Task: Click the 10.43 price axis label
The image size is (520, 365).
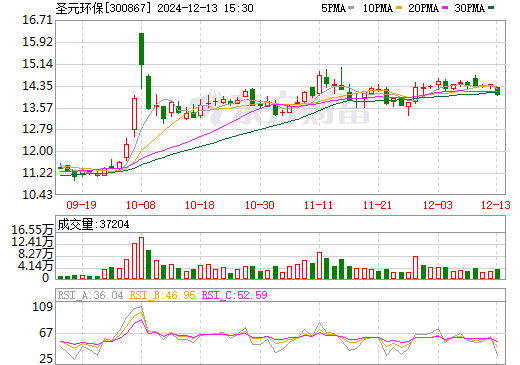Action: click(38, 195)
